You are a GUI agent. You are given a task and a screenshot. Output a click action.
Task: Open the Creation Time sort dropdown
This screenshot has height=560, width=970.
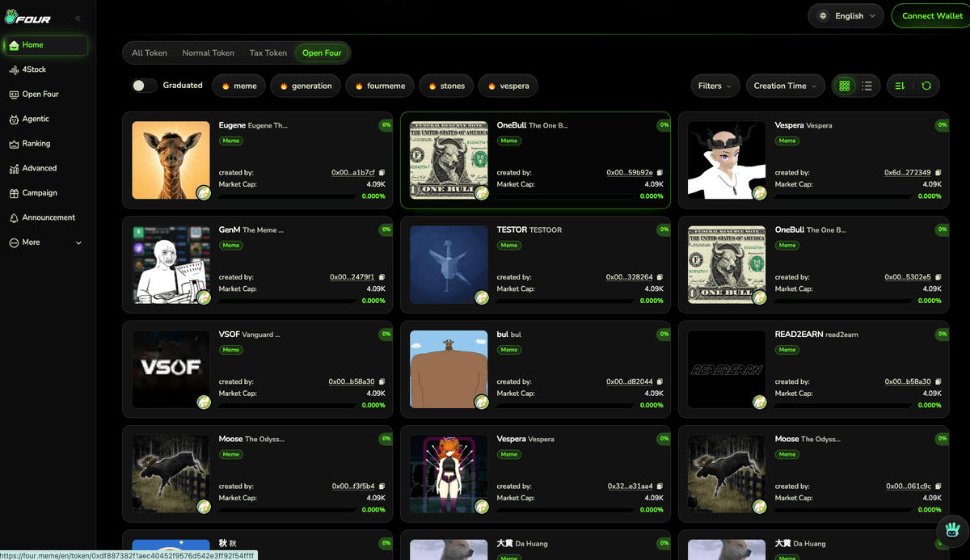(785, 86)
